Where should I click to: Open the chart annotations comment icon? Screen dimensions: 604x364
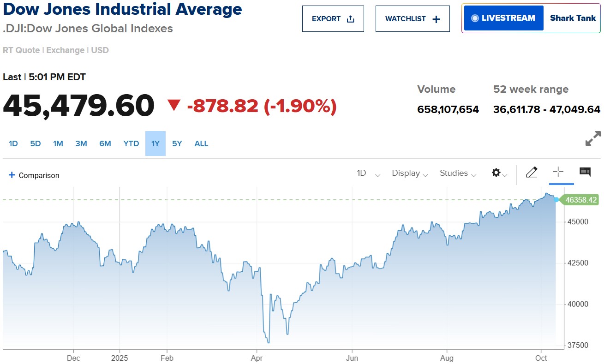(585, 173)
